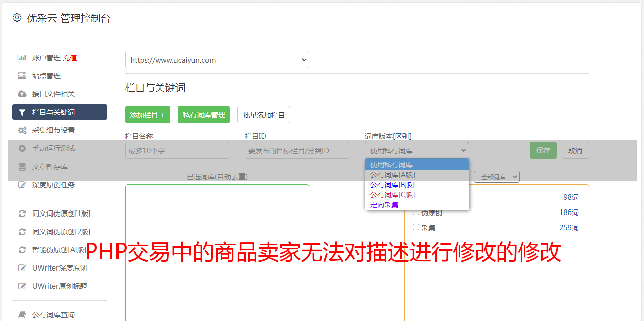Open the [区别] link next to 词库版本
The image size is (644, 321).
402,136
